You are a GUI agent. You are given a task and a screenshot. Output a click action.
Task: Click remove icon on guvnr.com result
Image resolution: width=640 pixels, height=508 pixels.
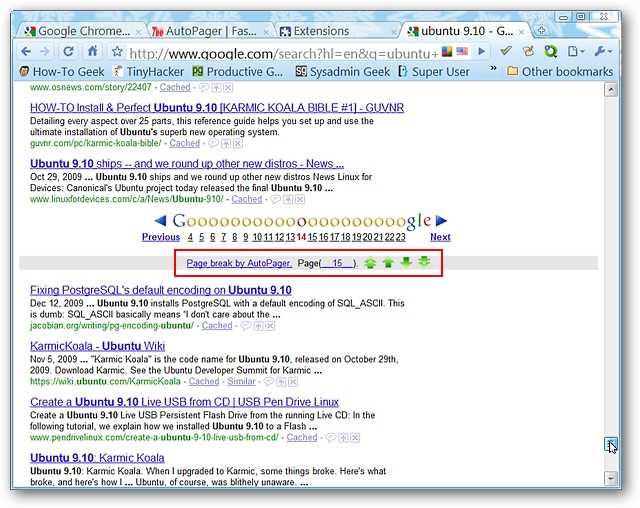(238, 143)
